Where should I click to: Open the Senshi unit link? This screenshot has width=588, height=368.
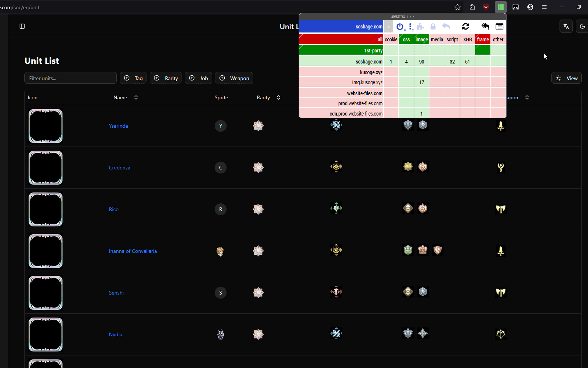(x=116, y=293)
